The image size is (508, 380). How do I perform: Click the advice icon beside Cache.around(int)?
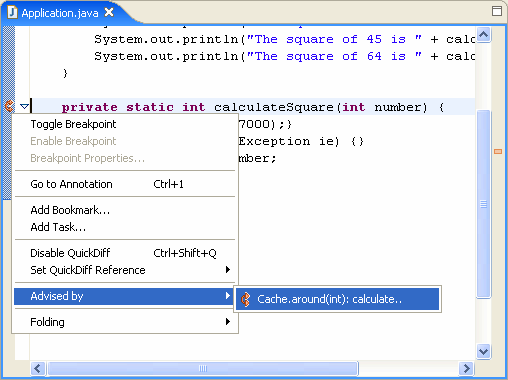[246, 299]
